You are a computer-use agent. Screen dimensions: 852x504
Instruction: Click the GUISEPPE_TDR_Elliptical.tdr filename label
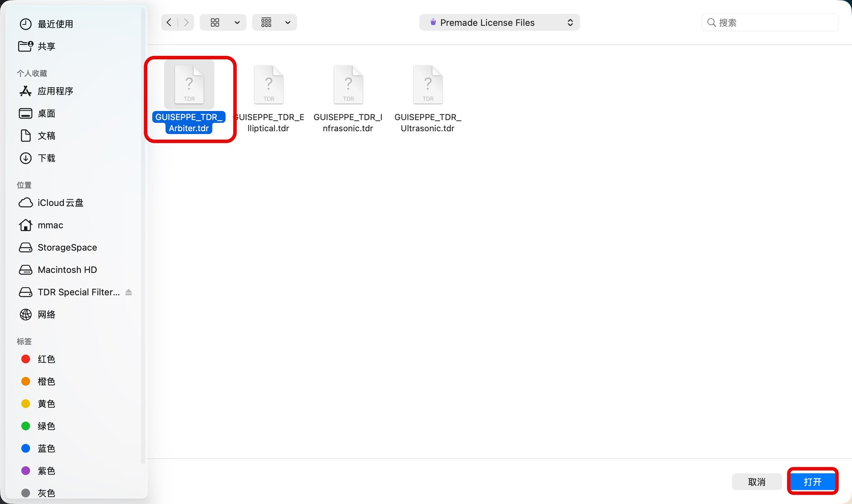click(x=269, y=122)
